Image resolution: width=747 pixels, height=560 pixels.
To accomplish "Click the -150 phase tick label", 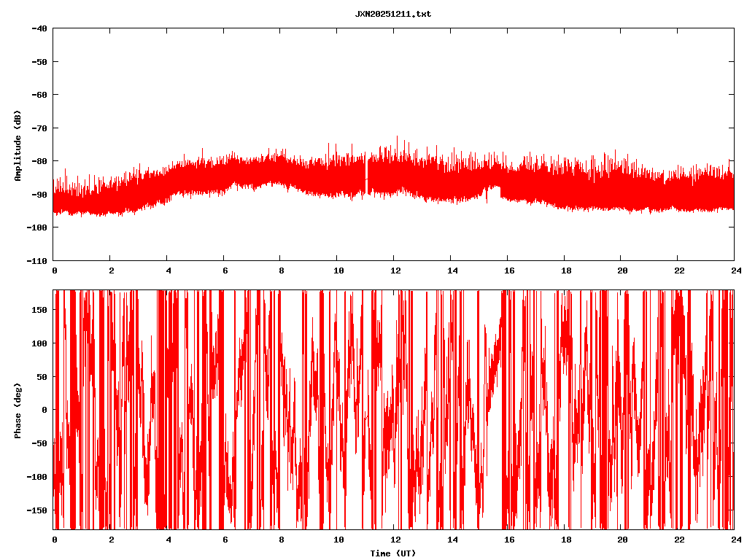I will [x=37, y=510].
